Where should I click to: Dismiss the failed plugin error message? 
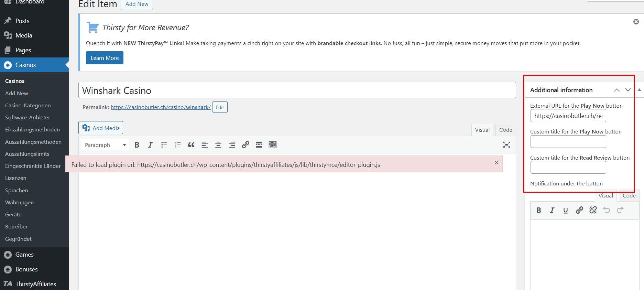click(x=496, y=162)
